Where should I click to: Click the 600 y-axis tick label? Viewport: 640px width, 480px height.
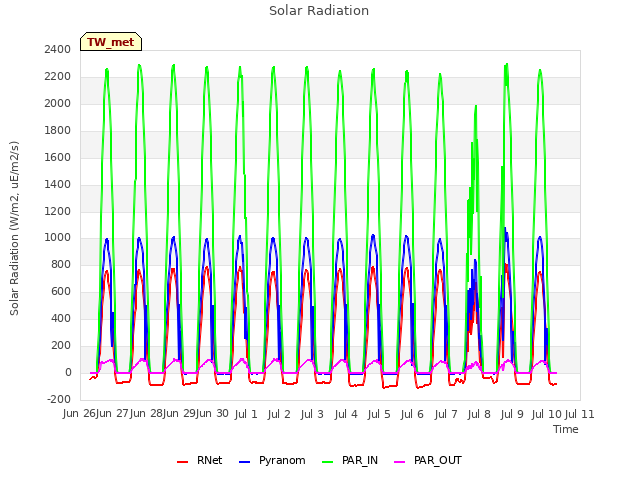click(x=61, y=291)
